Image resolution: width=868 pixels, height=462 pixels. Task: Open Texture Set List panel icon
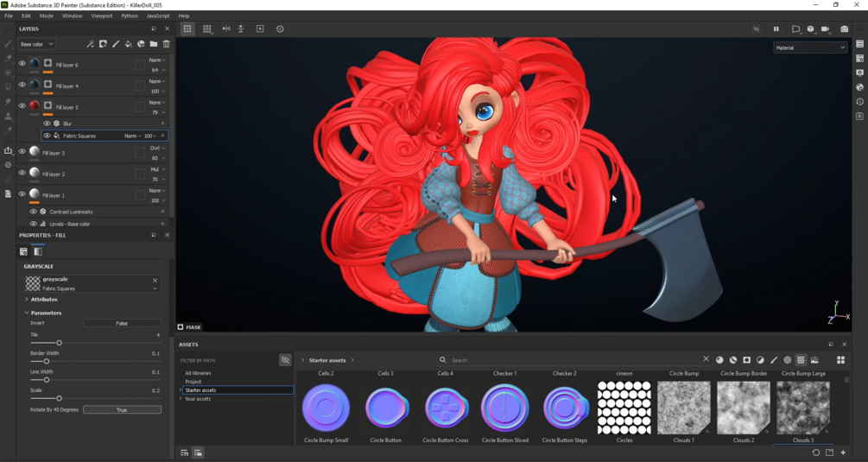point(859,44)
